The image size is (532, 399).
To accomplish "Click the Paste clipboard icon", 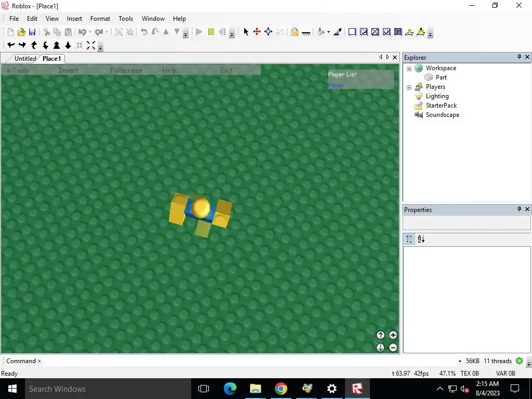I will [x=68, y=32].
